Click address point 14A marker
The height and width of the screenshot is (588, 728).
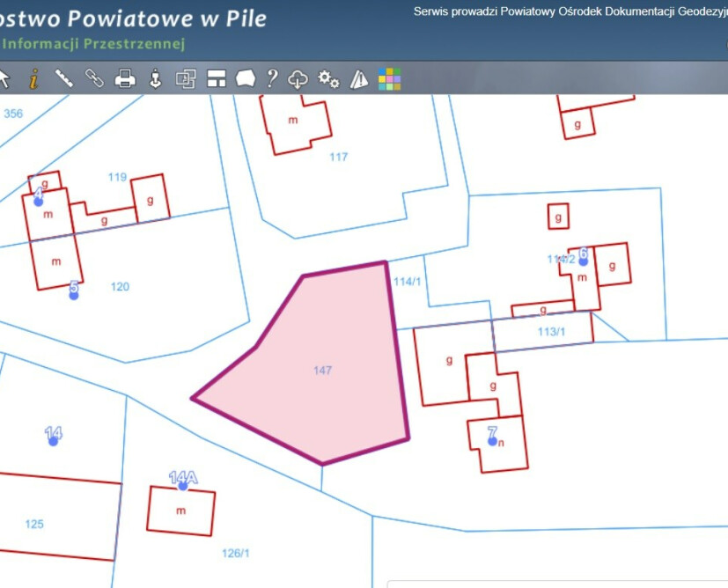182,485
